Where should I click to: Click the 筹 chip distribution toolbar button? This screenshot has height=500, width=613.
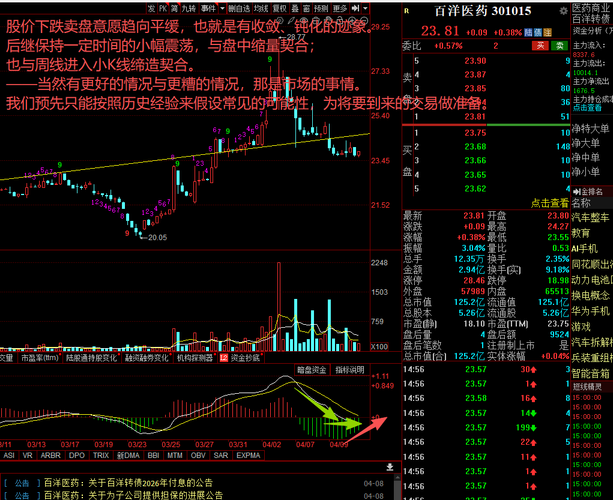(174, 8)
